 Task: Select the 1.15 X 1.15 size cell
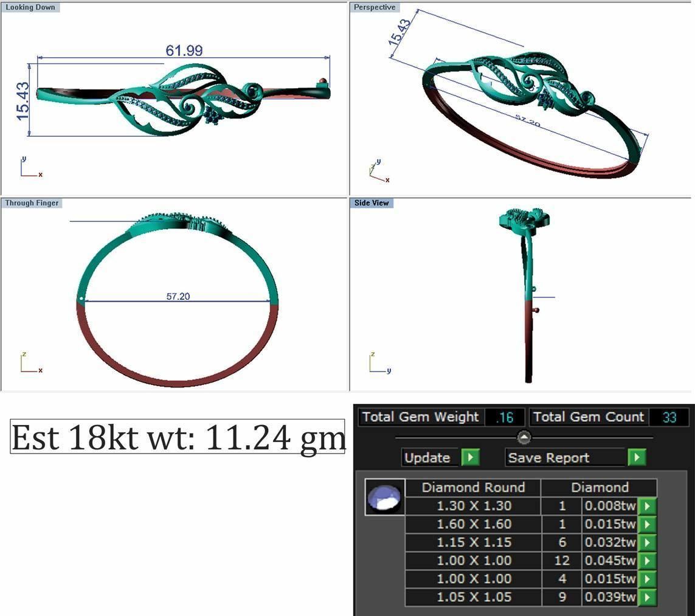coord(473,542)
